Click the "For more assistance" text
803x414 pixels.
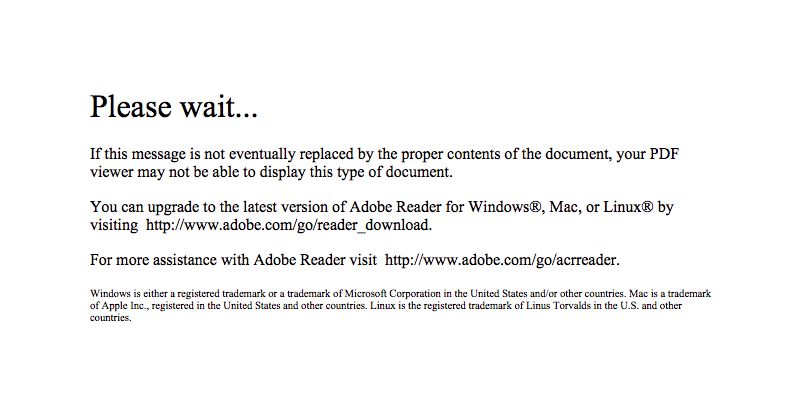coord(153,260)
